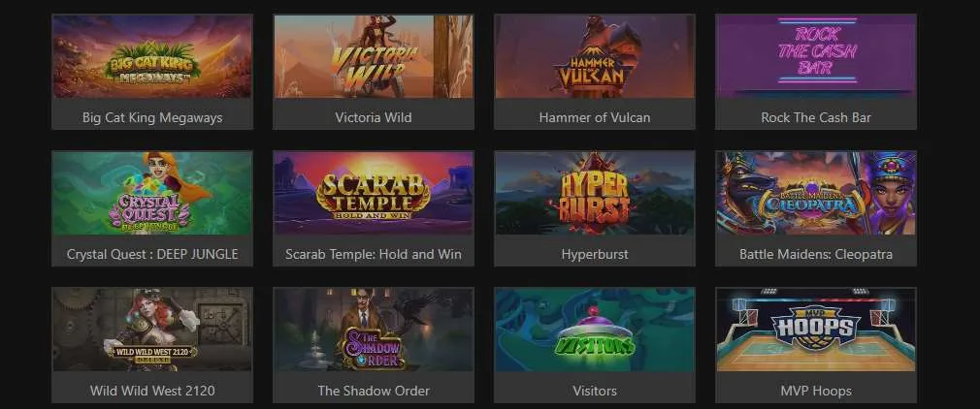Click the Wild Wild West 2120 artwork
Image resolution: width=980 pixels, height=409 pixels.
[x=152, y=330]
